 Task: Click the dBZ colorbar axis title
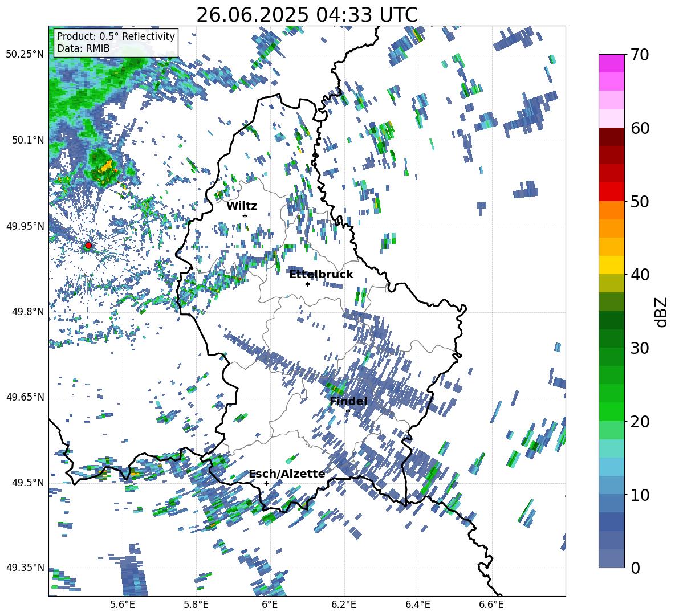662,312
